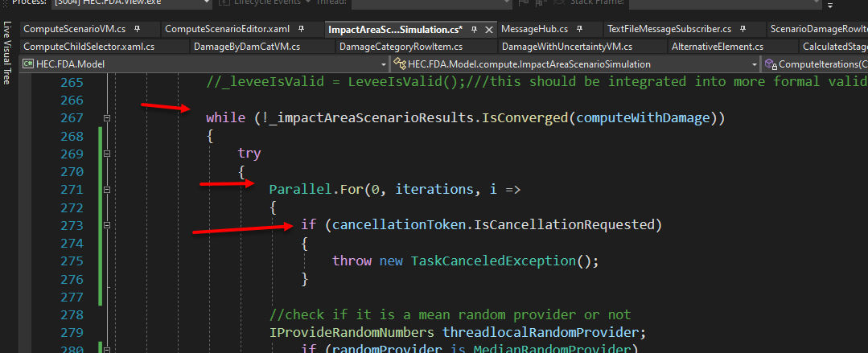This screenshot has height=353, width=868.
Task: Click 'iterations' argument in Parallel.For
Action: [x=434, y=190]
